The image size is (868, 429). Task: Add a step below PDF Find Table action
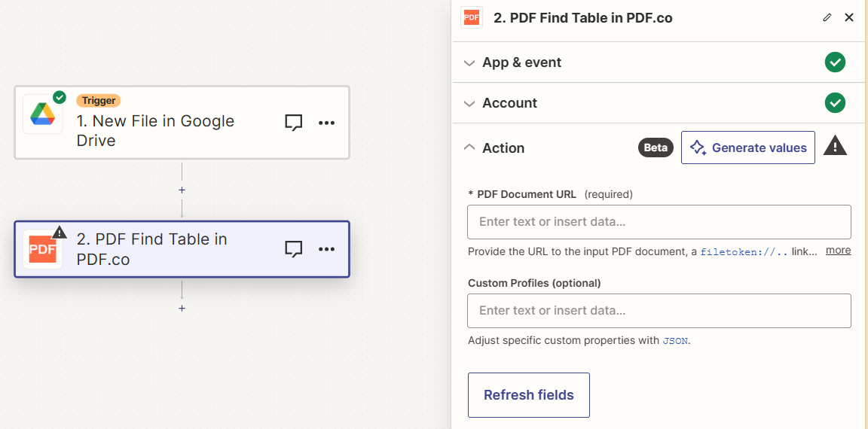pos(182,308)
